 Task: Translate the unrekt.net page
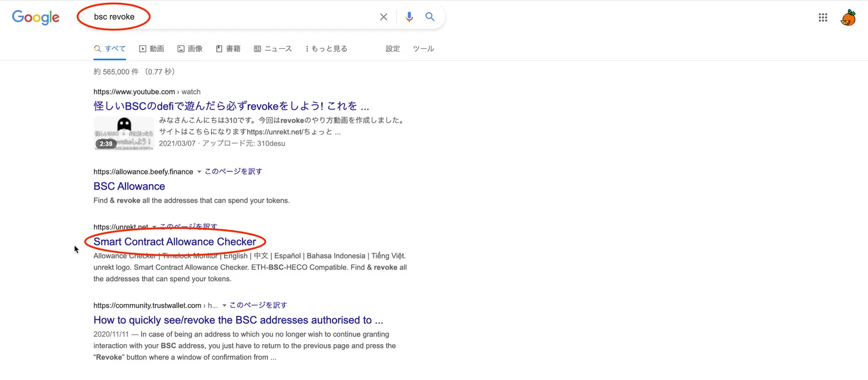tap(188, 227)
